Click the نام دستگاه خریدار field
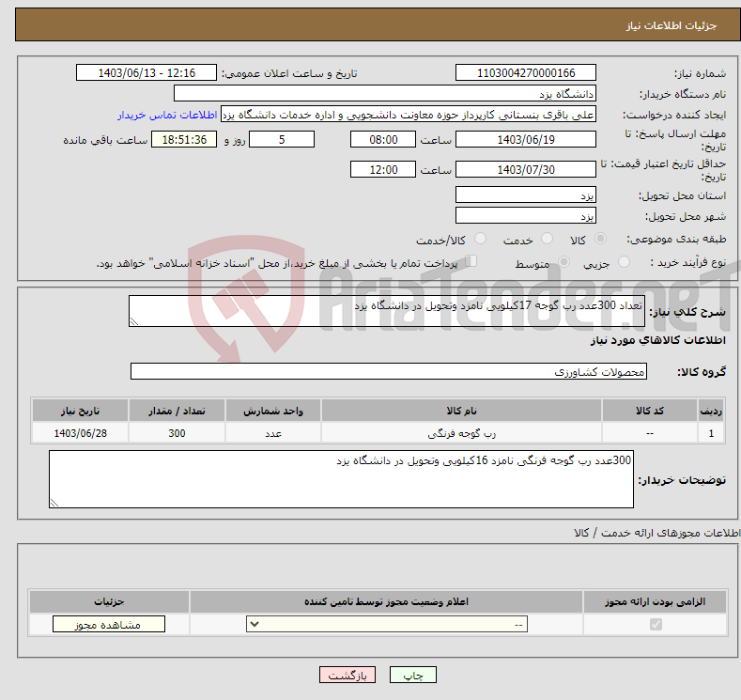 click(x=385, y=94)
